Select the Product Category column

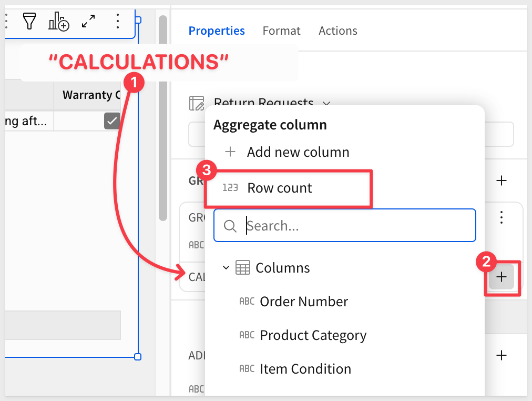(313, 335)
